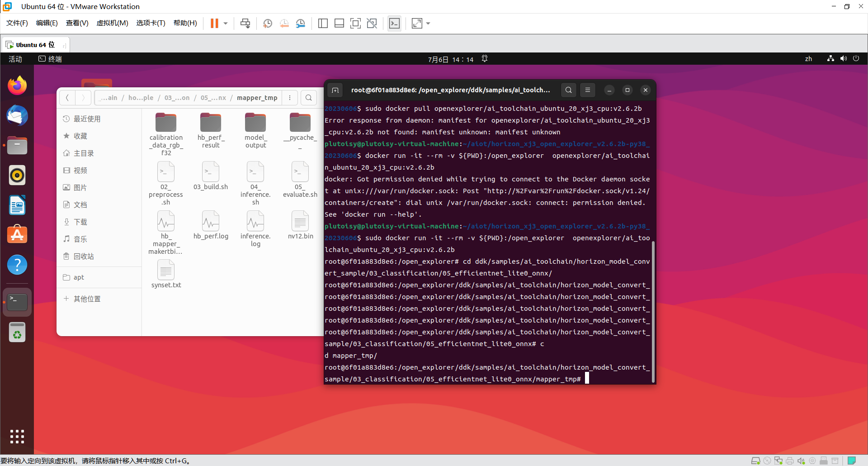Image resolution: width=868 pixels, height=466 pixels.
Task: Click the 05_...nx breadcrumb segment
Action: (x=213, y=98)
